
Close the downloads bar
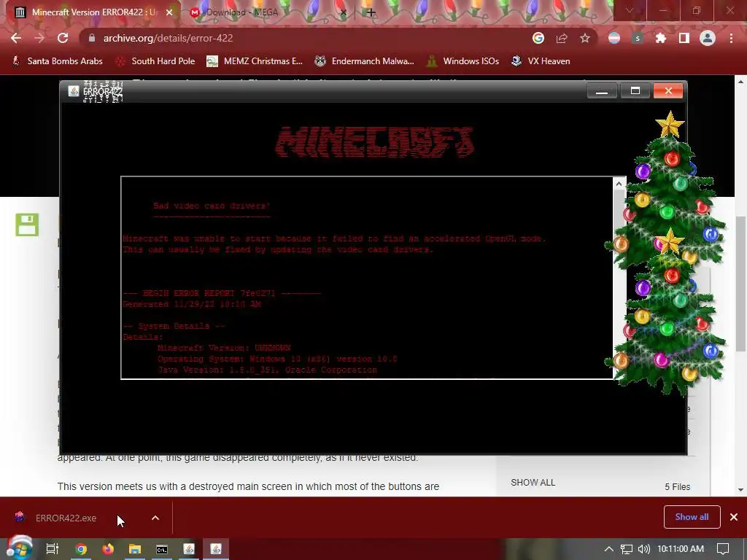734,517
